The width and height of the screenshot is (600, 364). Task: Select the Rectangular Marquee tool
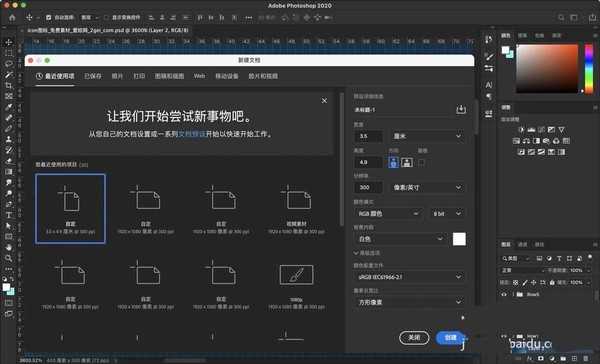coord(8,53)
